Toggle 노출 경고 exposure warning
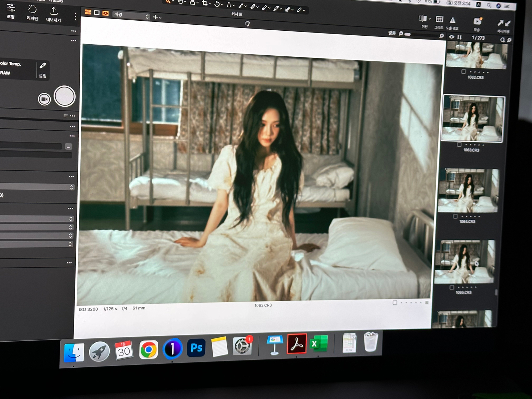 [x=452, y=20]
